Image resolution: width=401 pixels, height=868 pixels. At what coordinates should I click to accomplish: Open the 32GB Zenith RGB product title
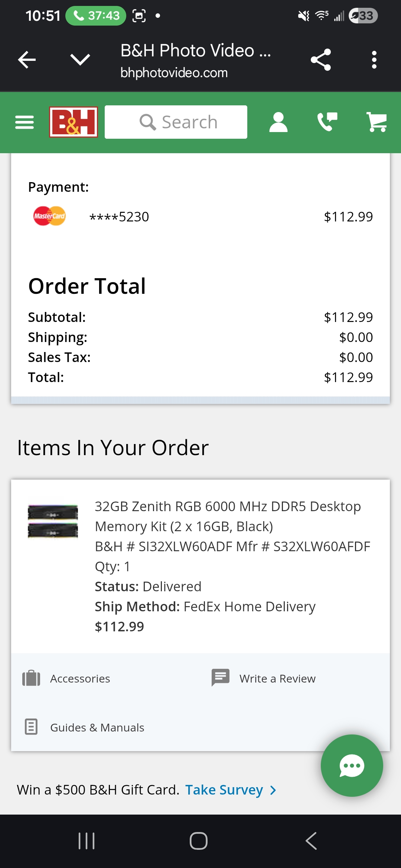pos(227,516)
